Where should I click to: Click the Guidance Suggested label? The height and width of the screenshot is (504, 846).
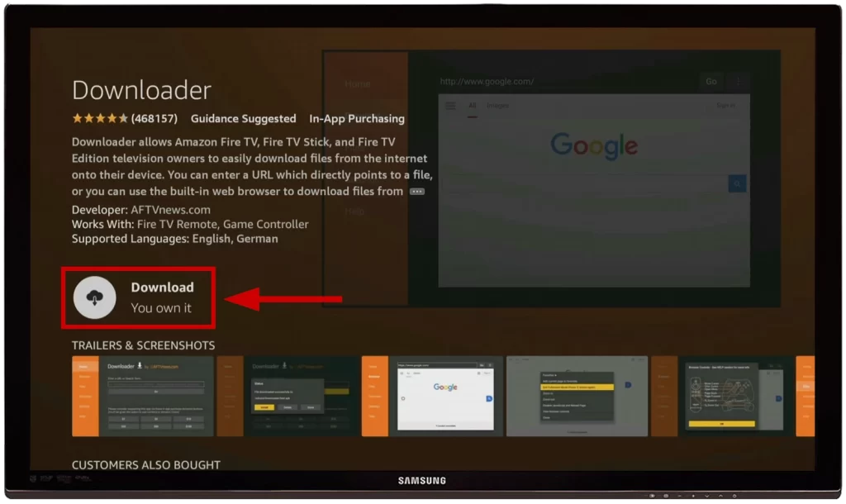(x=244, y=119)
